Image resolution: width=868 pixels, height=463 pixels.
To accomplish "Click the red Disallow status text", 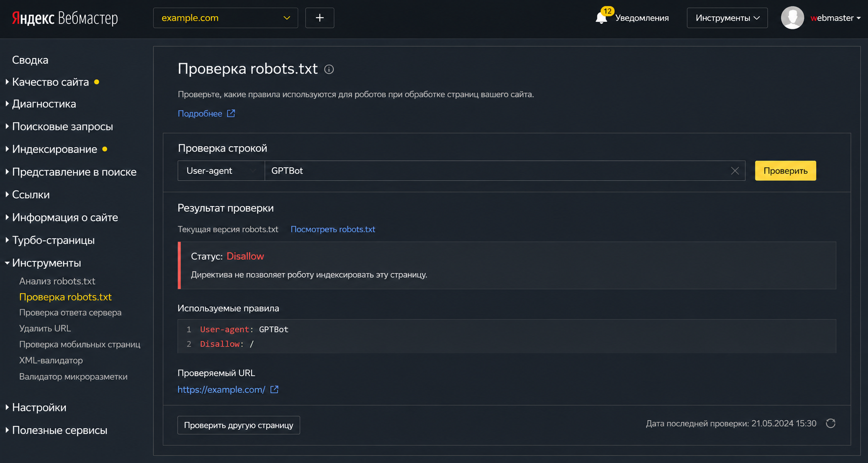I will tap(245, 256).
